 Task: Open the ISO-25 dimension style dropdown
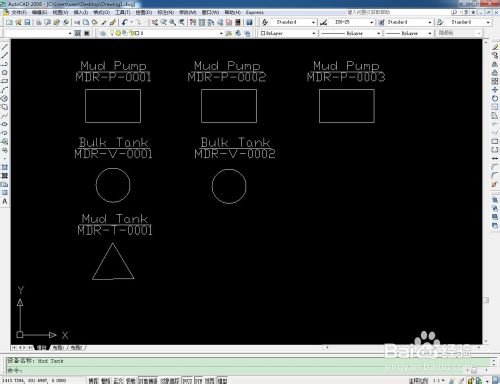(x=371, y=22)
